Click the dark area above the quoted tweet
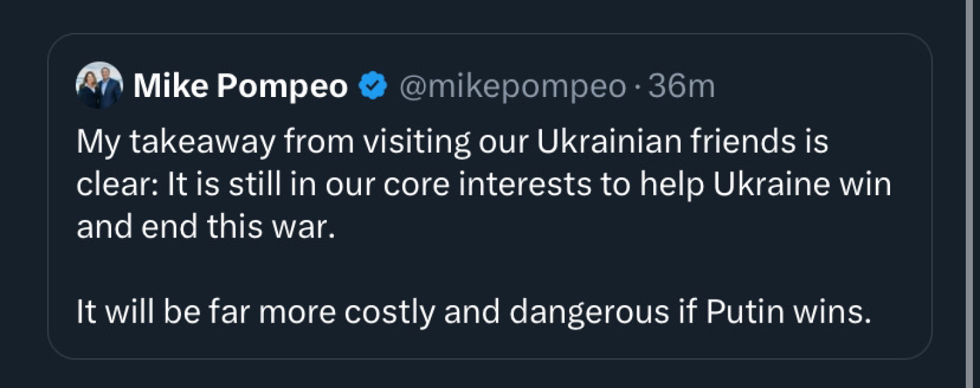Viewport: 980px width, 388px height. [453, 16]
